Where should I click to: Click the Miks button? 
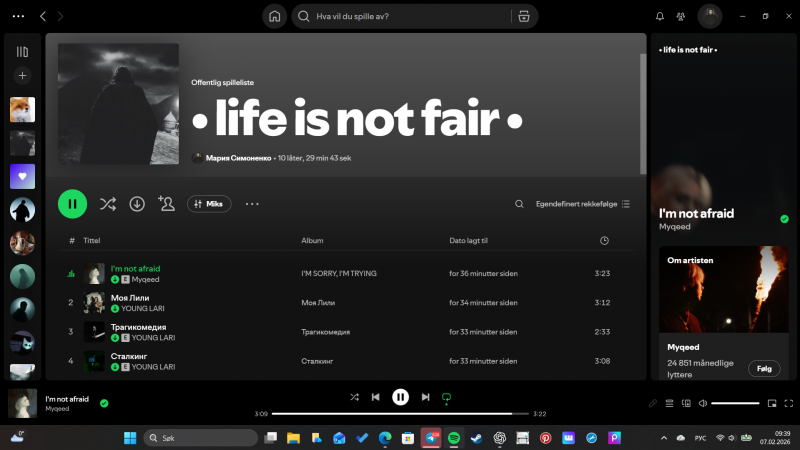coord(209,204)
